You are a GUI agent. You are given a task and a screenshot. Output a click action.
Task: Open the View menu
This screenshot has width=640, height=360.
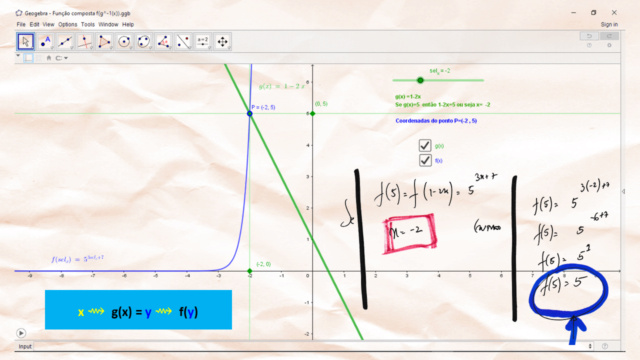tap(48, 24)
